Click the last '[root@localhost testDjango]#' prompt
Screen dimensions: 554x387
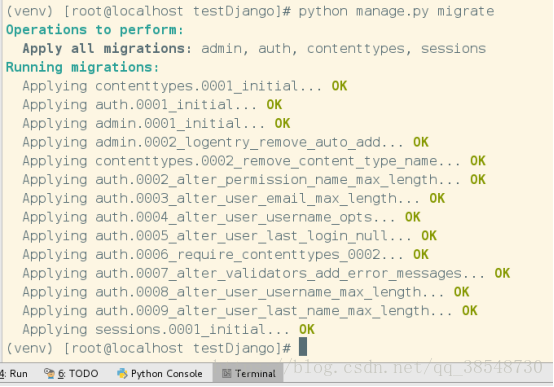[x=177, y=348]
